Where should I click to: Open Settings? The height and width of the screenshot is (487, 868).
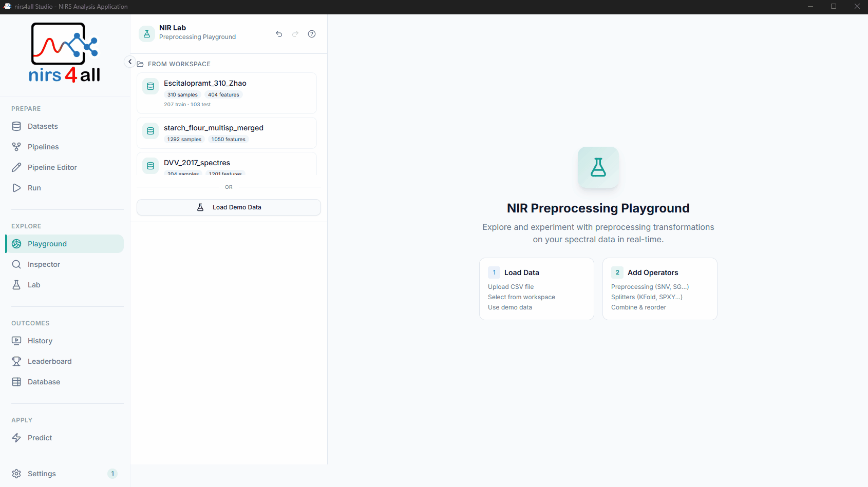coord(64,474)
